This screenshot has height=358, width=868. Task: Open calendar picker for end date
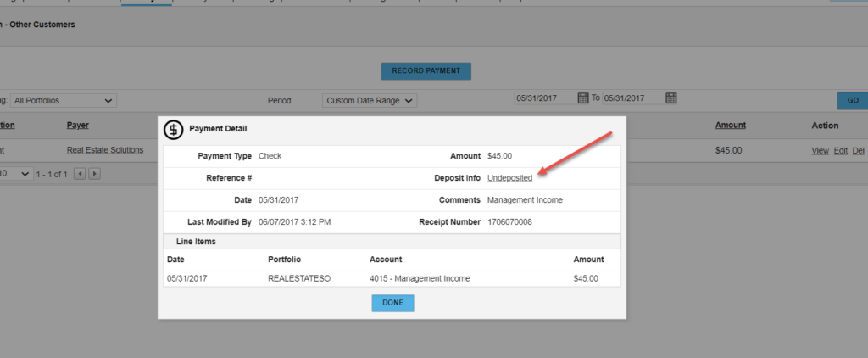(671, 98)
